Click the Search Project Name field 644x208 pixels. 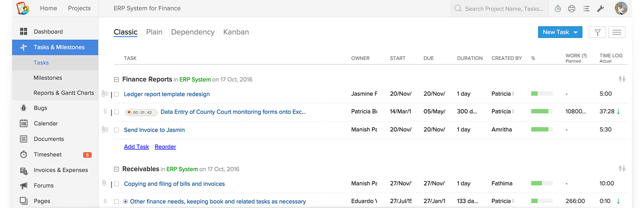504,8
